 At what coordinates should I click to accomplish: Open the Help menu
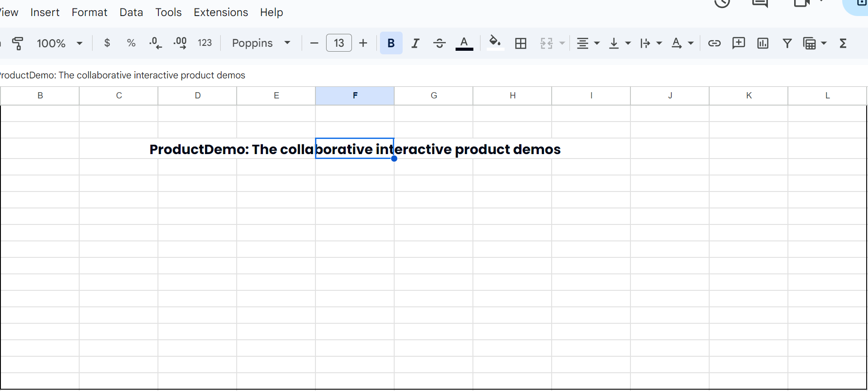271,12
